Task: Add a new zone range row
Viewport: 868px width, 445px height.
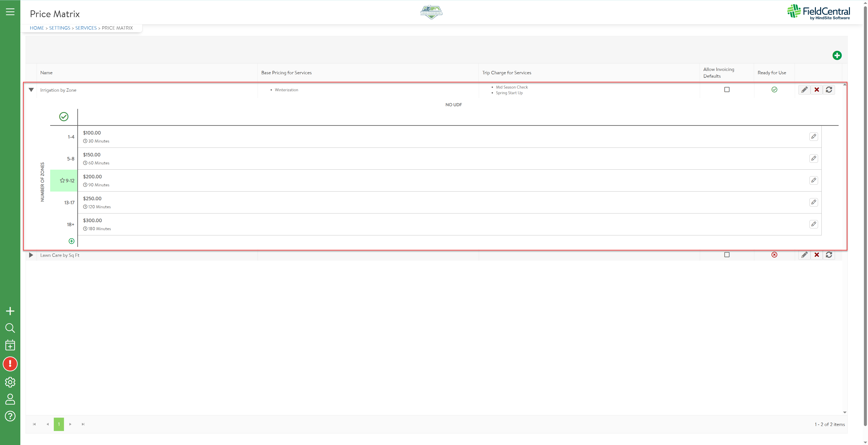Action: [x=71, y=241]
